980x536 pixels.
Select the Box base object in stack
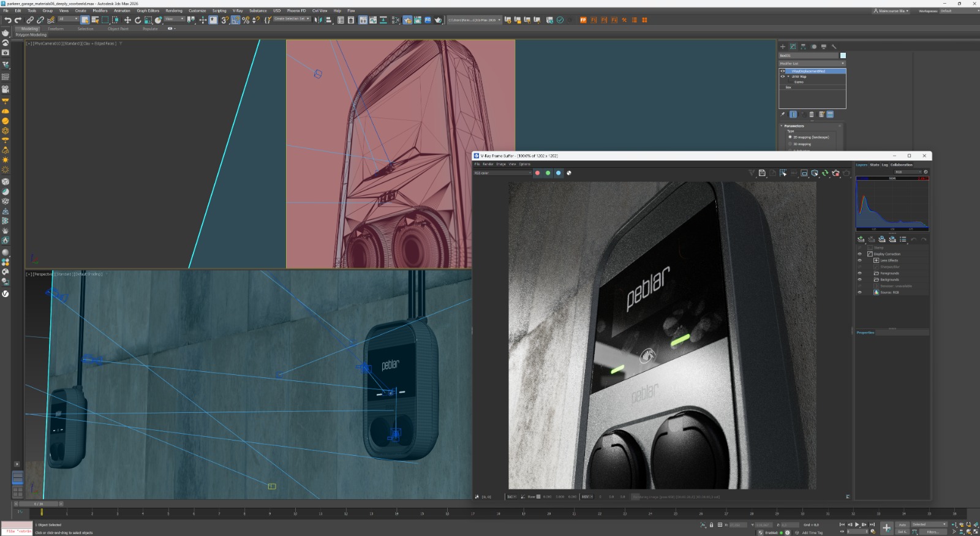coord(788,88)
